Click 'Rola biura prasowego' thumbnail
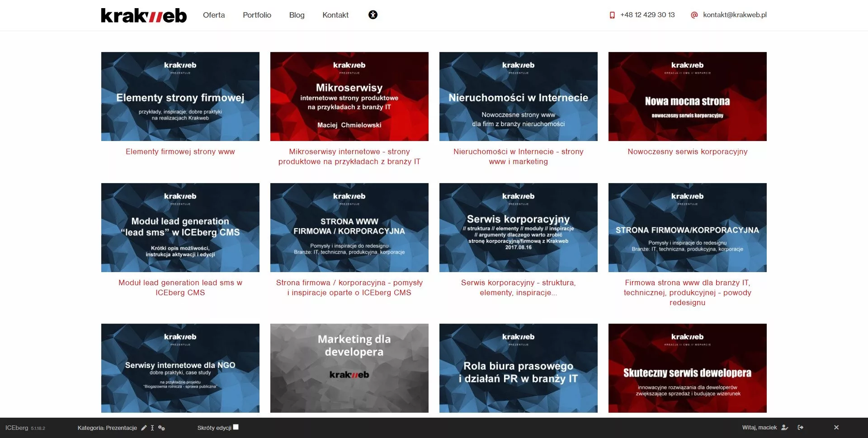 click(519, 368)
